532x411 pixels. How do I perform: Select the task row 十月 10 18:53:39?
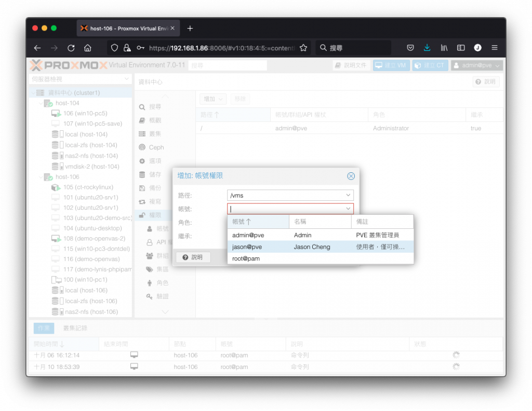tap(265, 366)
